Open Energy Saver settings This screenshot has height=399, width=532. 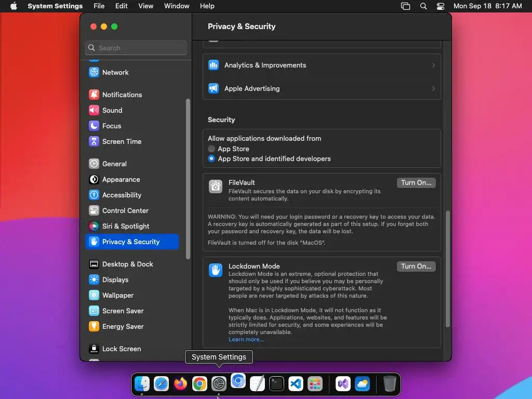click(x=132, y=327)
